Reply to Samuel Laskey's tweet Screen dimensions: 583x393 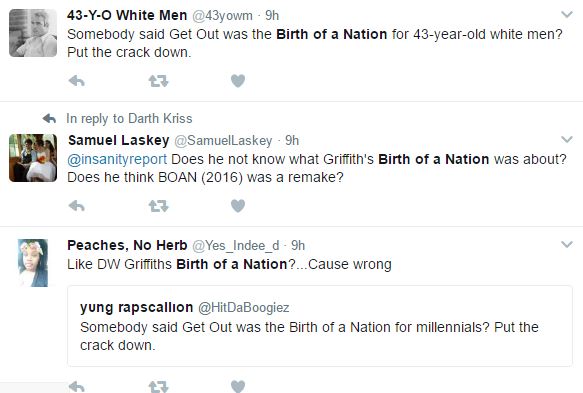point(77,206)
